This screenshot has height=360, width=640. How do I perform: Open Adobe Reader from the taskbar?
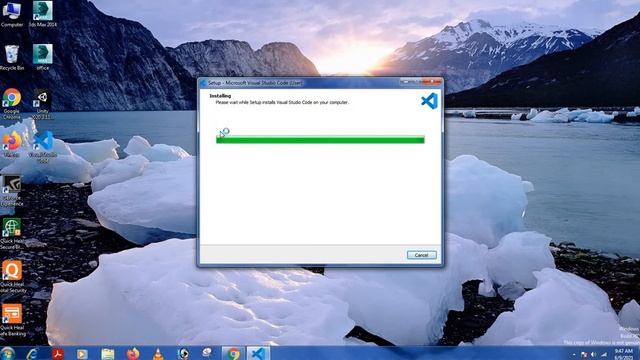[58, 354]
